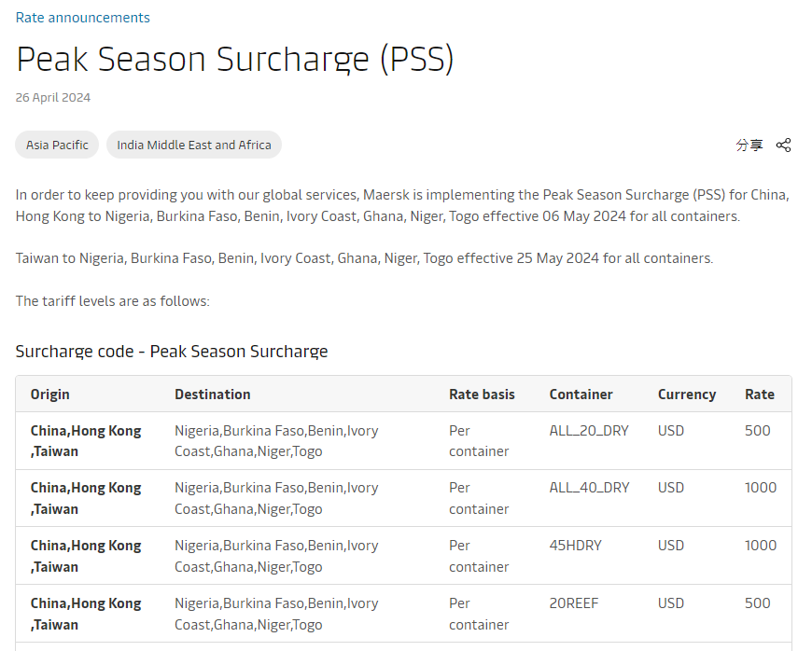
Task: Click the 分享 share label
Action: tap(749, 145)
